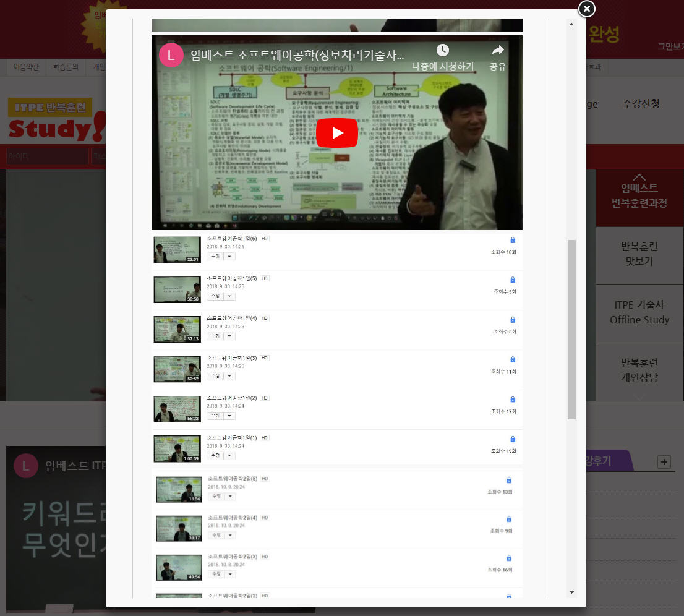Expand the dropdown arrow beside 수정 for 소프트웨어공학1일(3)
The height and width of the screenshot is (616, 684).
tap(229, 376)
